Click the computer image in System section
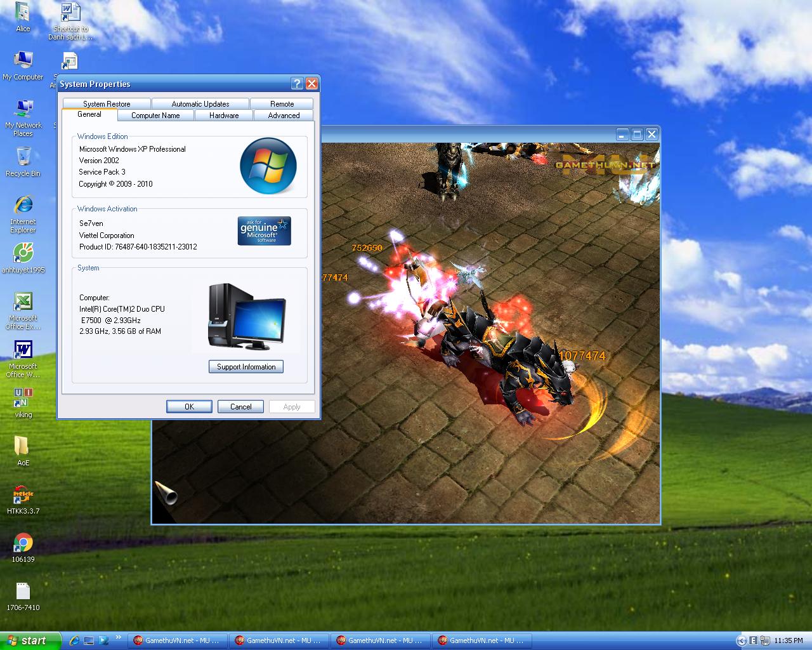 (247, 316)
